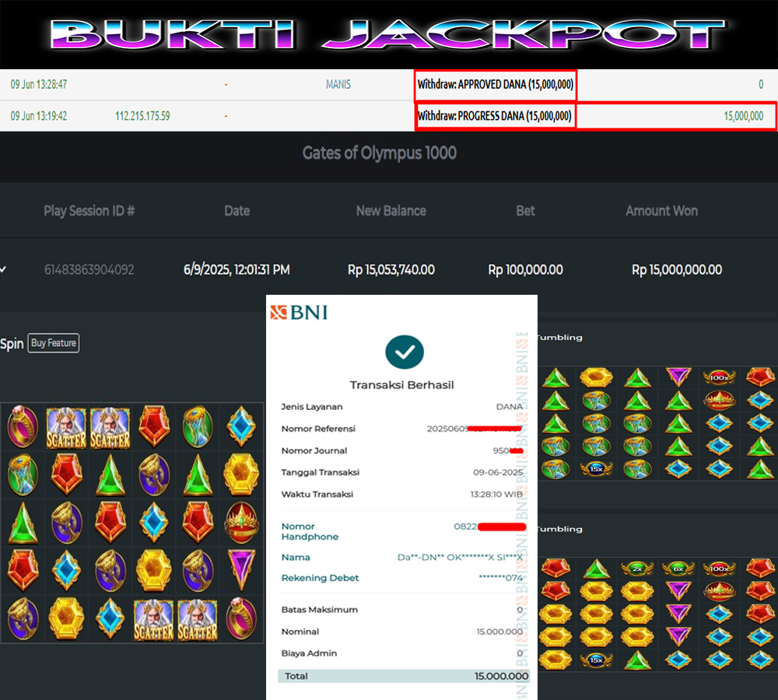Image resolution: width=778 pixels, height=700 pixels.
Task: Click the time '13:28:10 WIB'
Action: 496,494
